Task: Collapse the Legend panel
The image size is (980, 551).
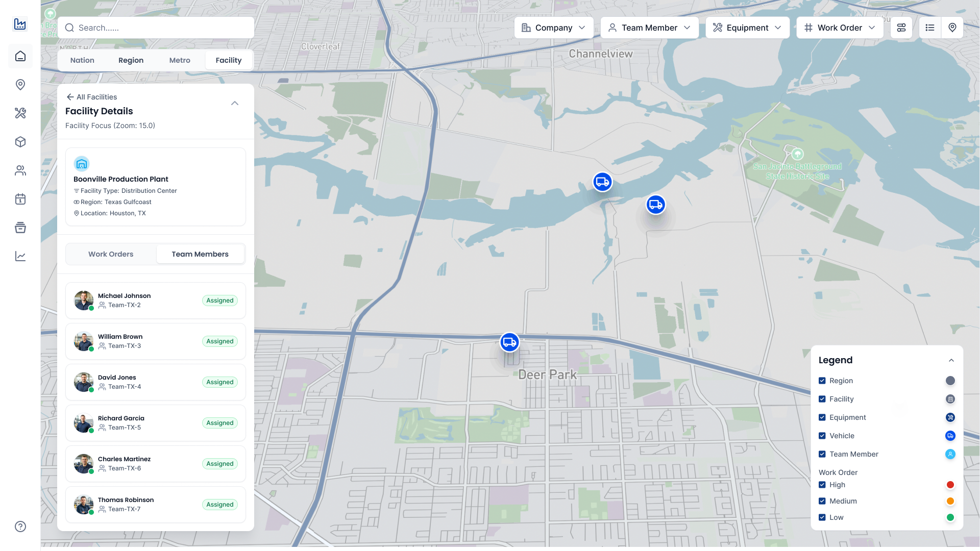Action: pos(951,360)
